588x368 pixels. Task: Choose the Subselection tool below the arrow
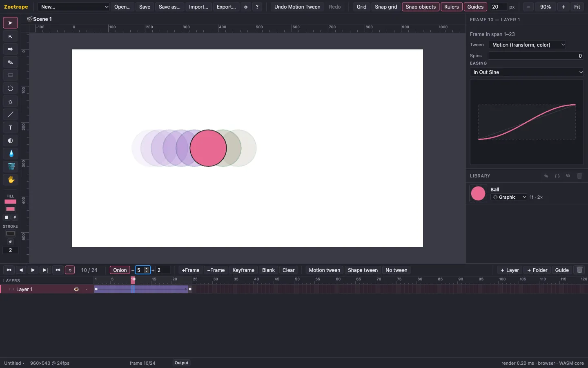point(10,36)
